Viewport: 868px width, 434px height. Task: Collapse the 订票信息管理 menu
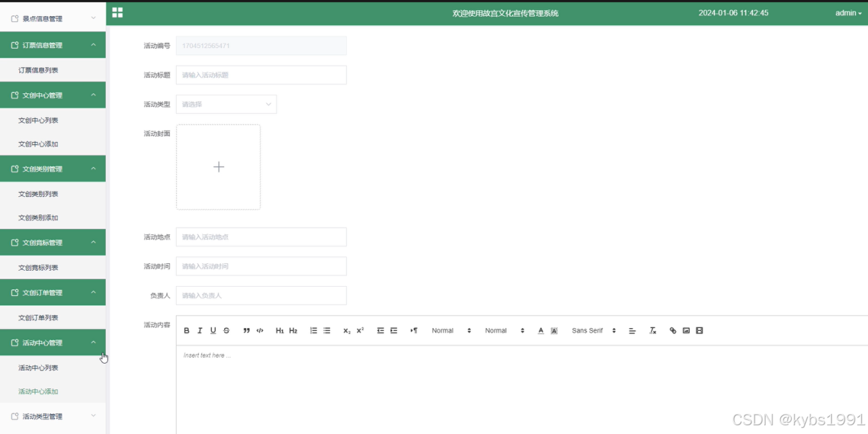(53, 45)
